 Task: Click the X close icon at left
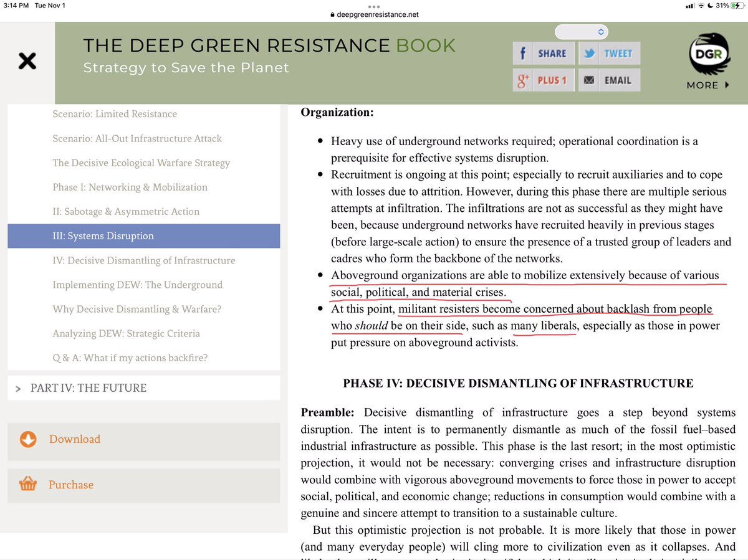pyautogui.click(x=27, y=61)
